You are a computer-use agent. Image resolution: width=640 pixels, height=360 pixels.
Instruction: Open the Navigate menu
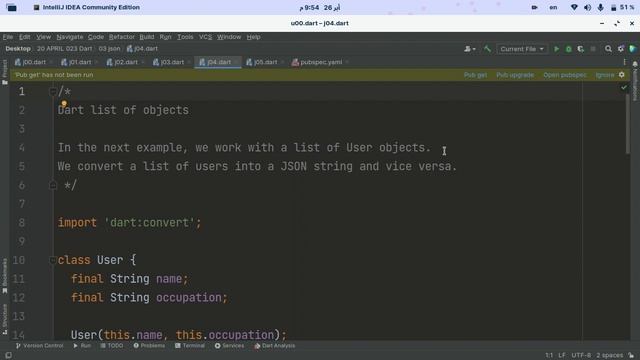point(70,37)
